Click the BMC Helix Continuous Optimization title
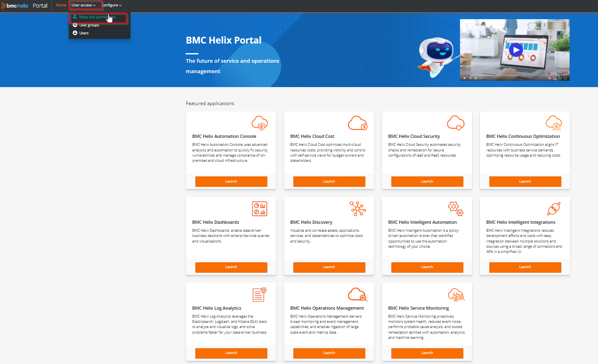 click(523, 136)
